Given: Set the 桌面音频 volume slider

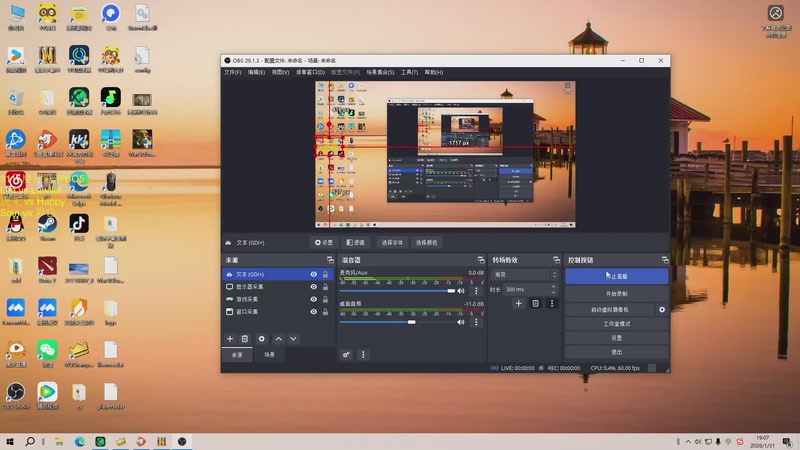Looking at the screenshot, I should point(397,322).
